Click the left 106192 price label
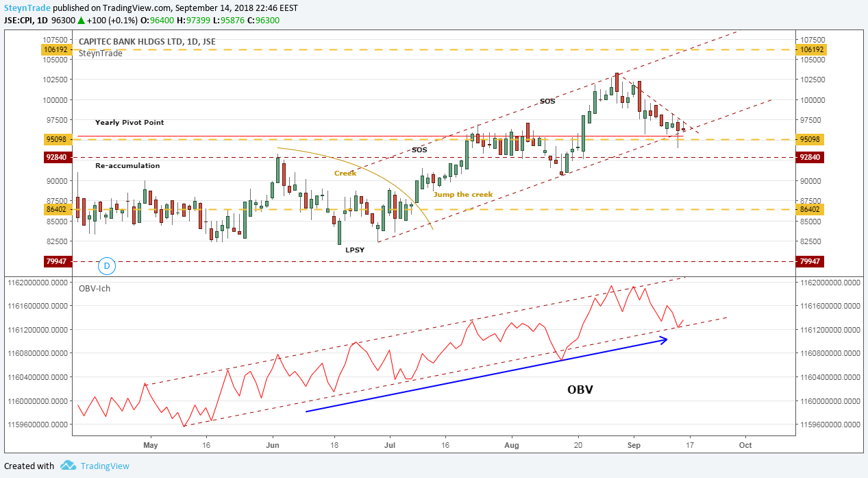 pyautogui.click(x=57, y=49)
